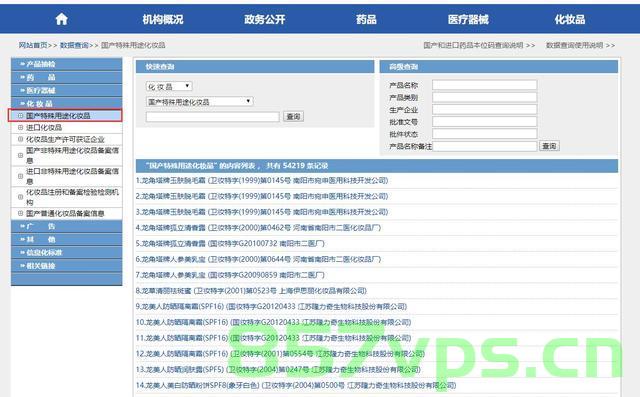Open result 1 龙角塔牌玉肤脱毛霜
This screenshot has width=640, height=397.
point(262,180)
